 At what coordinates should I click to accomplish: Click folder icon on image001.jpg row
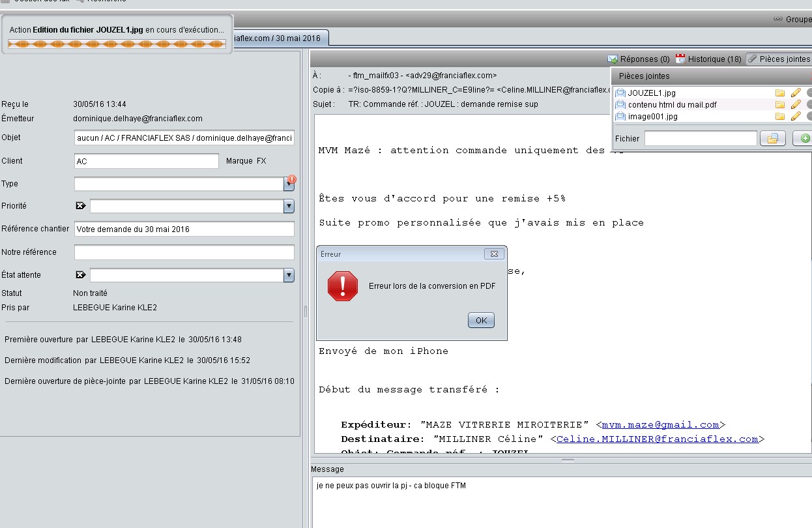coord(780,116)
